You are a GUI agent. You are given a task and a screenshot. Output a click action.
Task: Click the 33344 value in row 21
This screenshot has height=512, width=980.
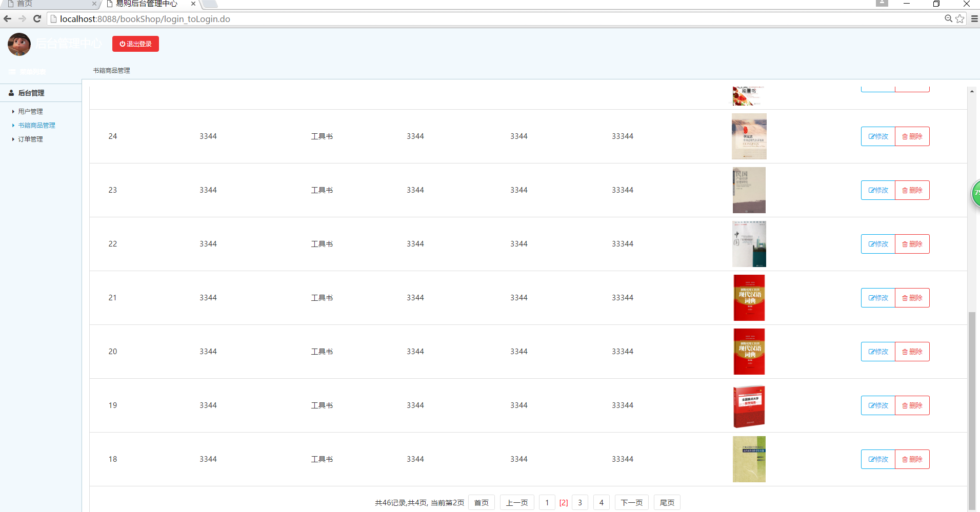point(623,298)
